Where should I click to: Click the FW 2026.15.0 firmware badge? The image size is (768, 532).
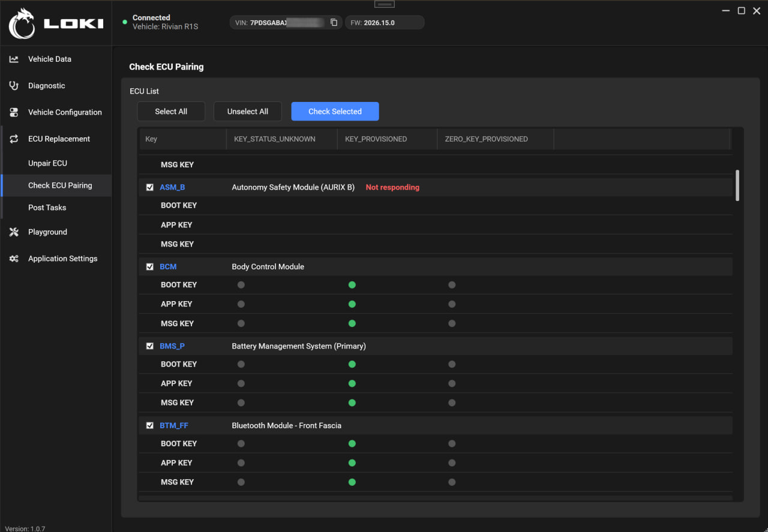385,23
